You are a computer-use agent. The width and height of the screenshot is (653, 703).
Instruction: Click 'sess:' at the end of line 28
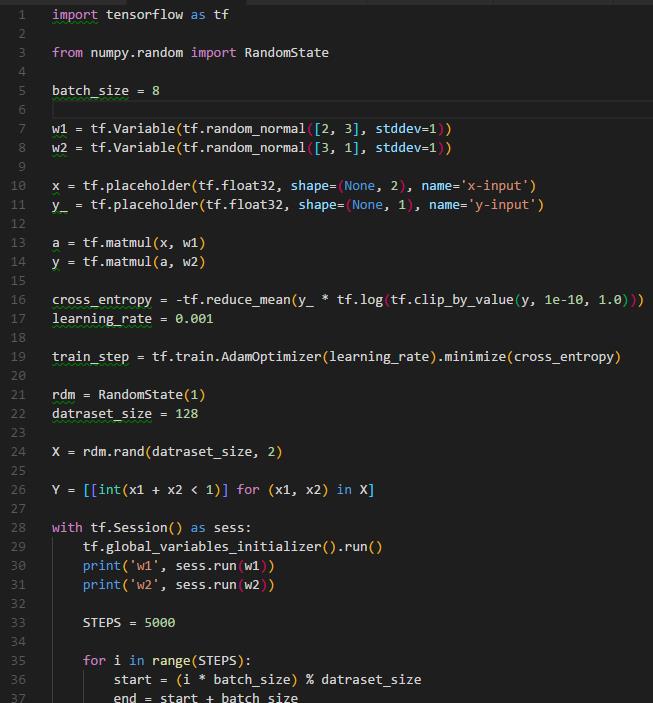(x=232, y=528)
